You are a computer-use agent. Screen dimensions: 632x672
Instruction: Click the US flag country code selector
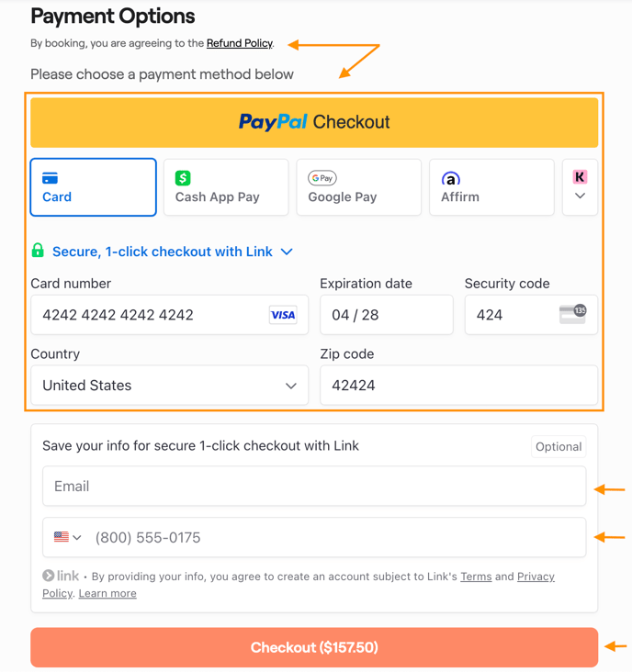[67, 537]
